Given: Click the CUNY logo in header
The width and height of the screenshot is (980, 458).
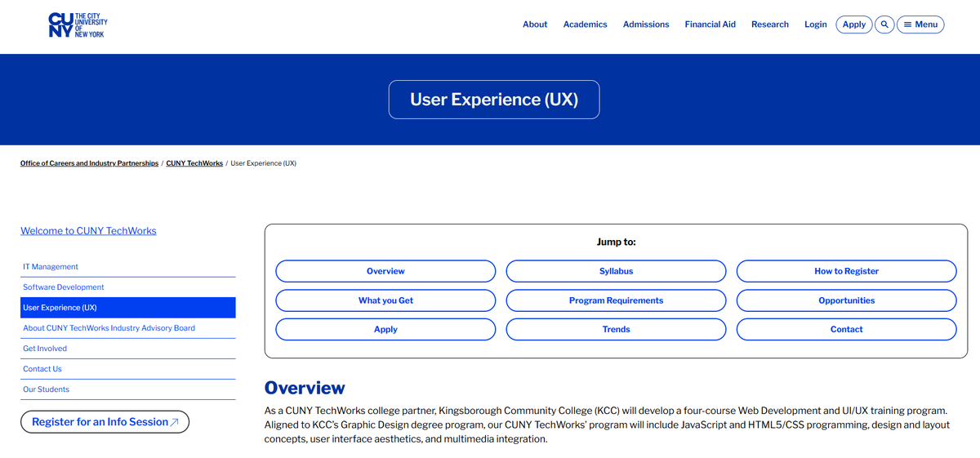Looking at the screenshot, I should [x=78, y=24].
